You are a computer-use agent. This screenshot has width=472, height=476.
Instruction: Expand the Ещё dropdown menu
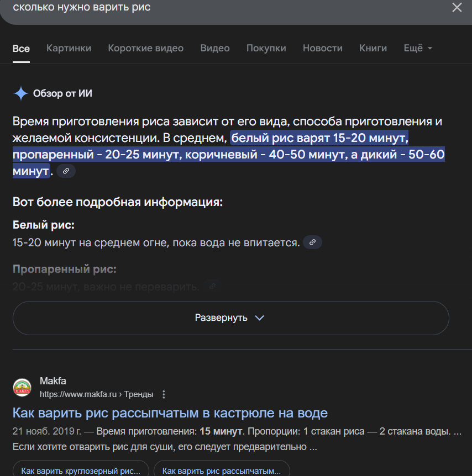418,48
